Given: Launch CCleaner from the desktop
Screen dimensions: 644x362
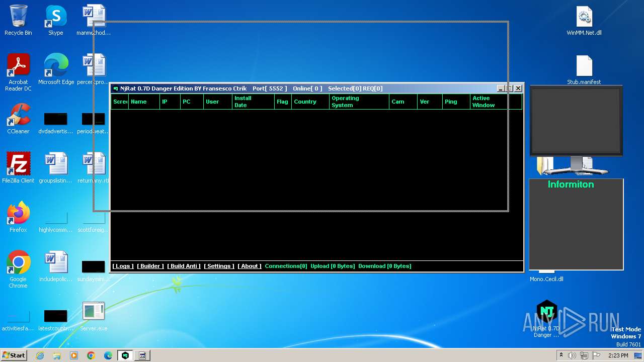Looking at the screenshot, I should pyautogui.click(x=18, y=119).
